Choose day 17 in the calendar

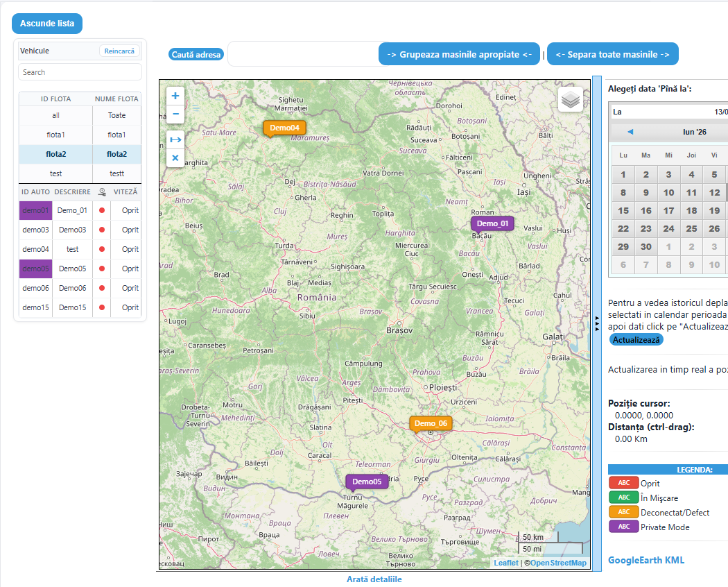pyautogui.click(x=668, y=210)
